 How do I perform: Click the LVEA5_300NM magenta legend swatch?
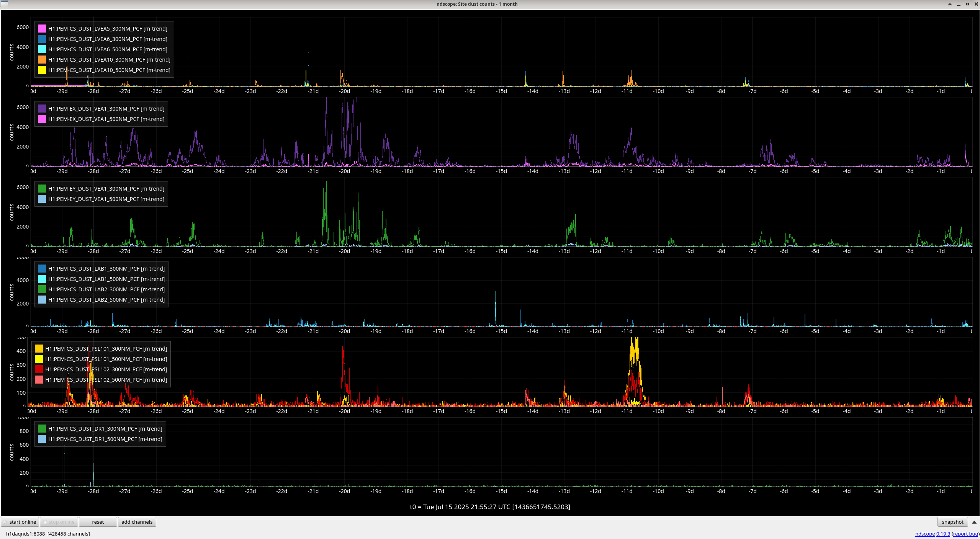pos(42,29)
